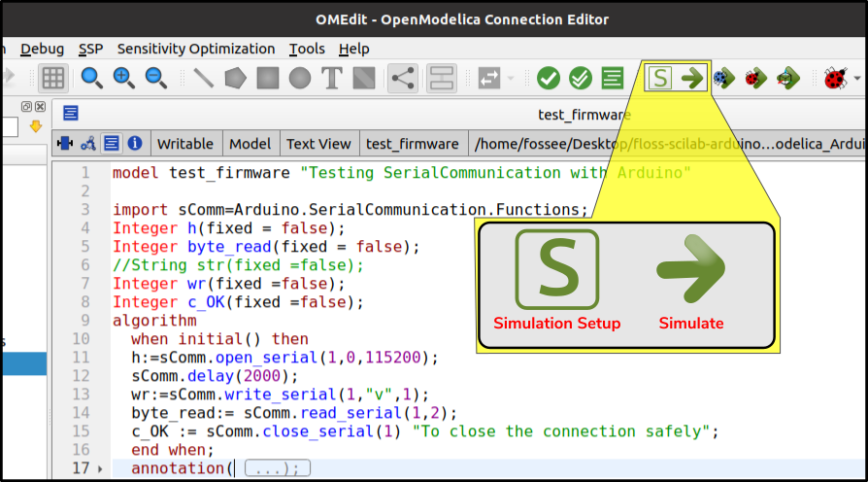
Task: Select the Zoom Out magnifier tool
Action: (x=155, y=78)
